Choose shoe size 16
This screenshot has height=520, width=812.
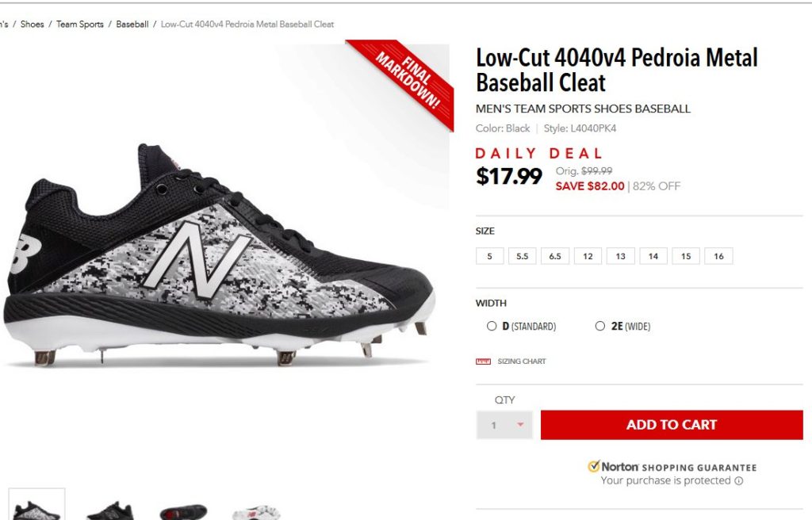click(x=718, y=256)
